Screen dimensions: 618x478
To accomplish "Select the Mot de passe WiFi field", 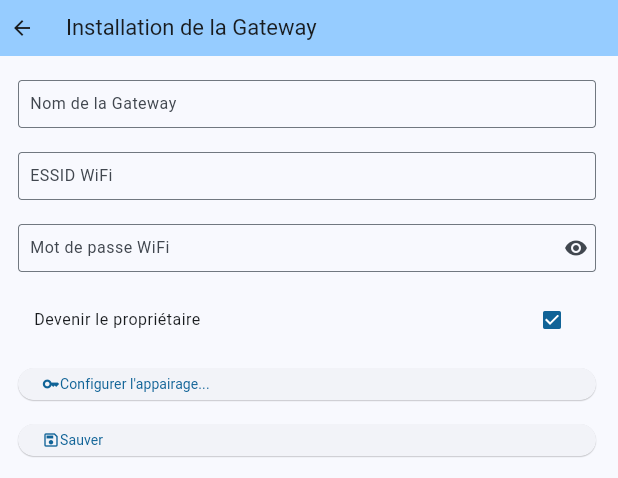I will pyautogui.click(x=280, y=248).
